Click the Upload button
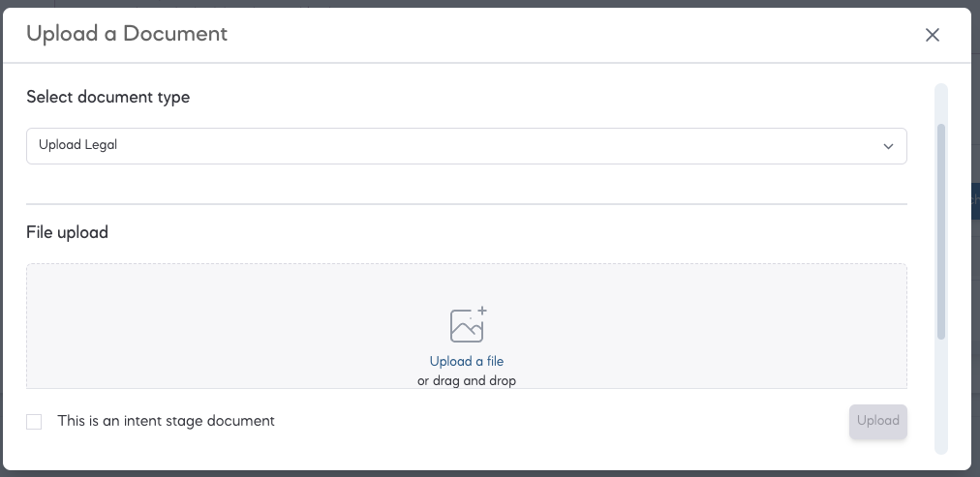Image resolution: width=980 pixels, height=477 pixels. point(877,422)
